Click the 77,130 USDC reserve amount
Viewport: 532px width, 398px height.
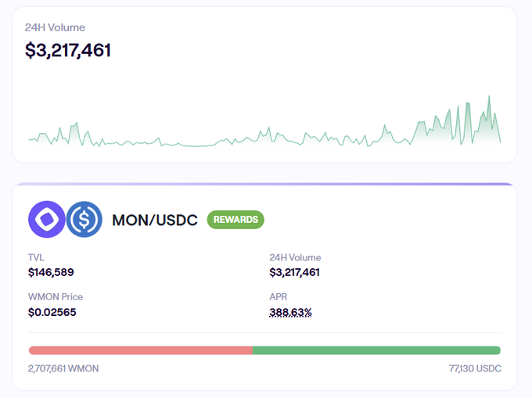point(475,368)
